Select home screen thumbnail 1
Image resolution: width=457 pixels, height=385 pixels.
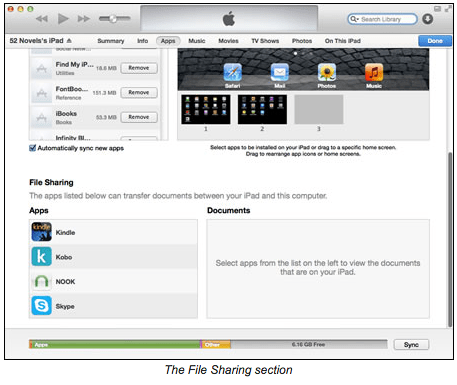pos(206,109)
